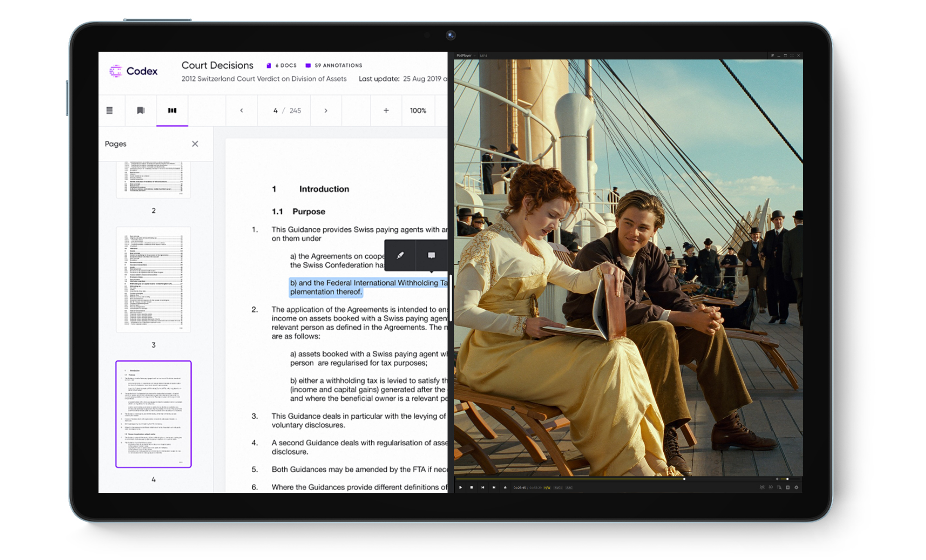This screenshot has height=560, width=926.
Task: Add a comment to selected text
Action: 431,255
